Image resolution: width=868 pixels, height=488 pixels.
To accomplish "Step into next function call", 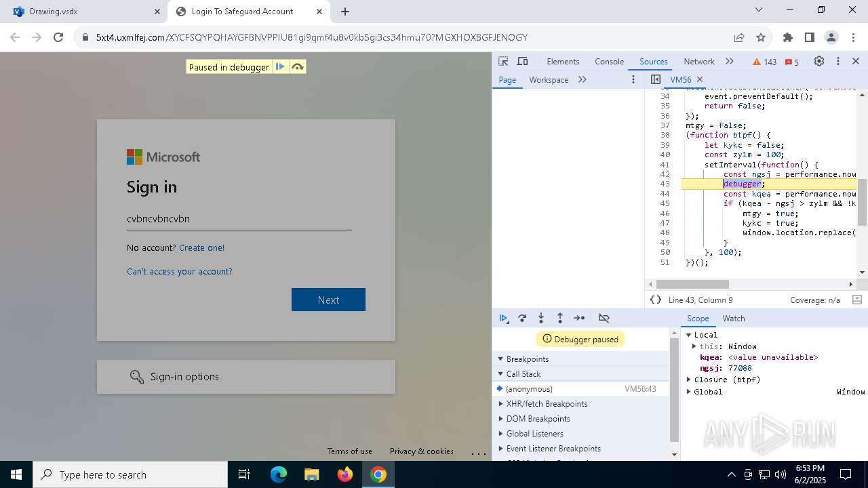I will click(x=541, y=318).
